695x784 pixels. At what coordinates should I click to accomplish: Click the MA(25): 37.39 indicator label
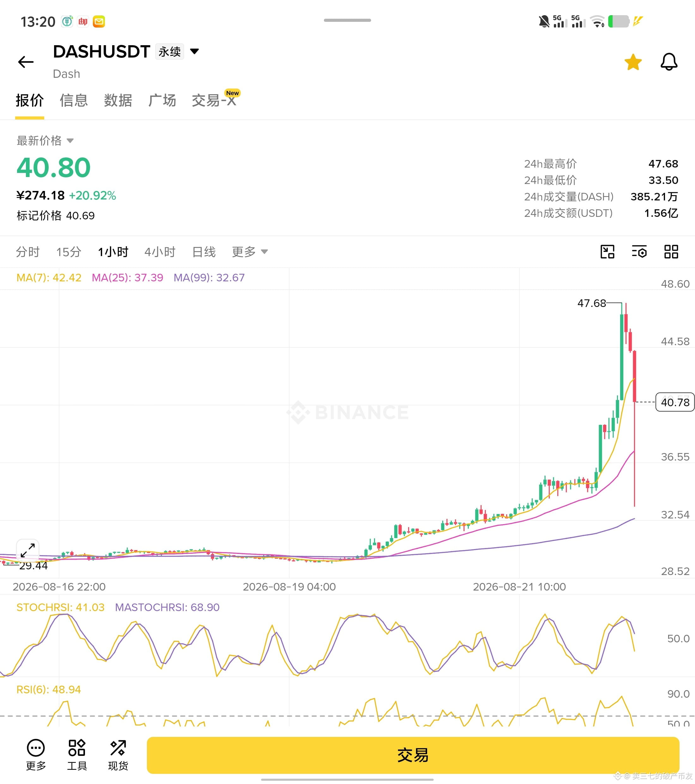pos(128,277)
